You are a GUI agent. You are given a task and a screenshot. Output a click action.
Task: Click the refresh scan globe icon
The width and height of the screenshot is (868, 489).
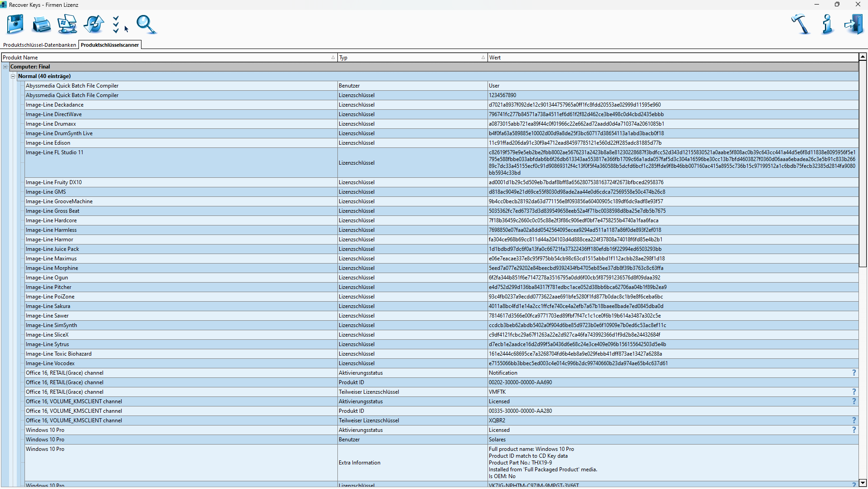[x=94, y=24]
